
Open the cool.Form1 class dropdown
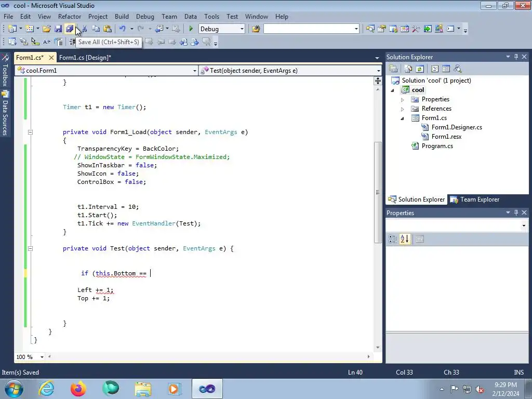194,71
